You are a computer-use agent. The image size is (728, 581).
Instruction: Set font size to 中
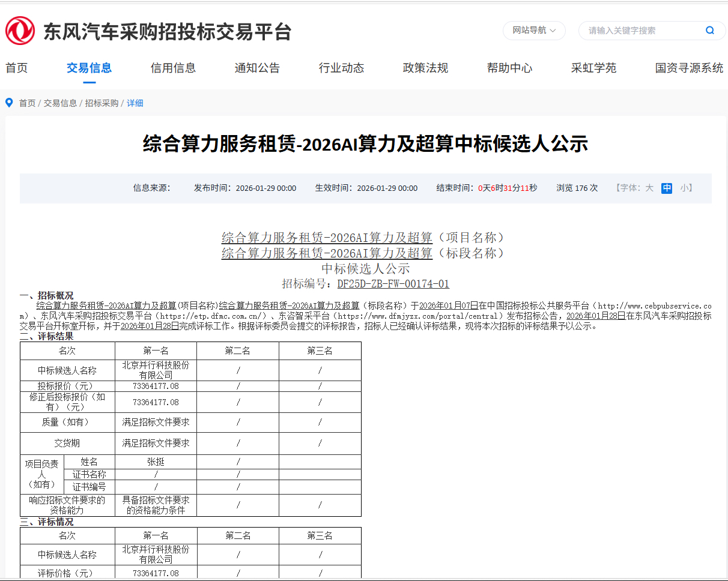pyautogui.click(x=667, y=188)
